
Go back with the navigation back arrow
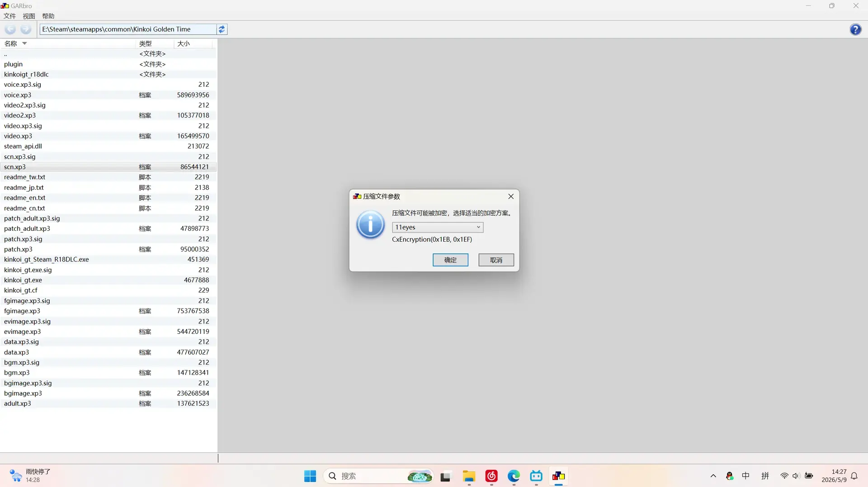pyautogui.click(x=10, y=29)
